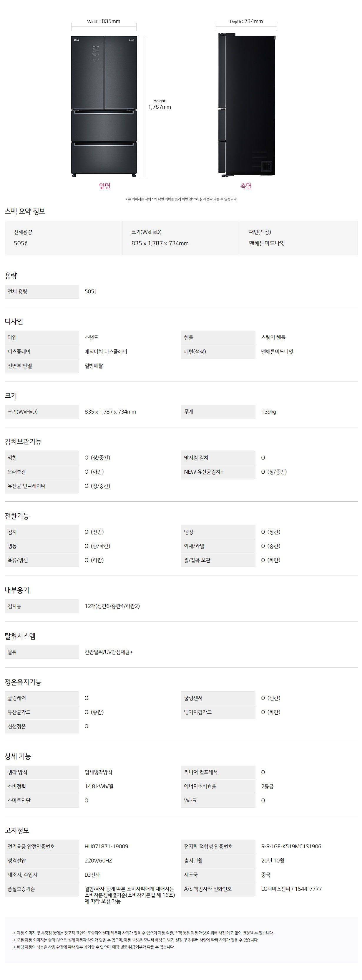Viewport: 362px width, 980px height.
Task: Click the 무게 139kg value
Action: pos(268,411)
